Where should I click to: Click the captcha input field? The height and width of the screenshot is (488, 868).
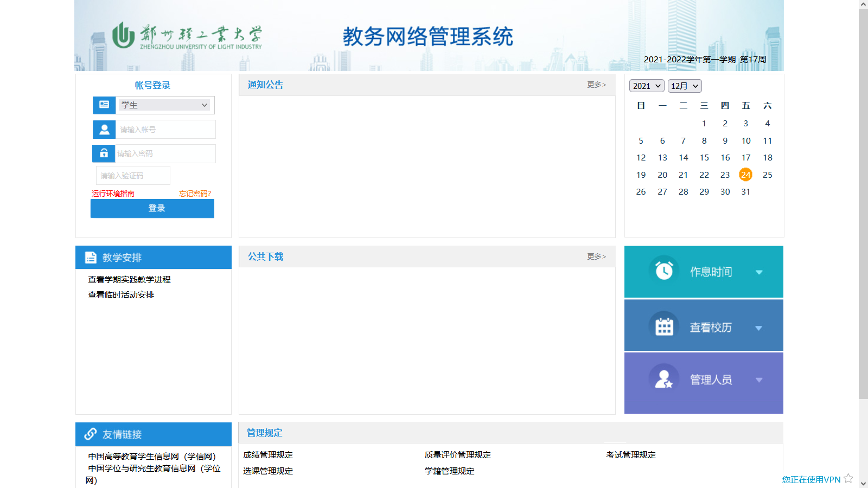click(132, 175)
